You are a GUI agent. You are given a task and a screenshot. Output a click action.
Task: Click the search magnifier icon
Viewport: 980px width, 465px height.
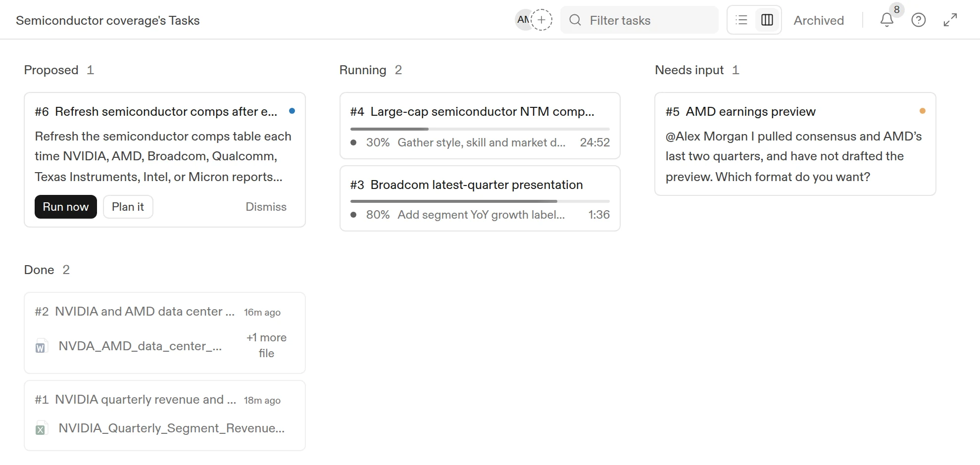pos(575,20)
